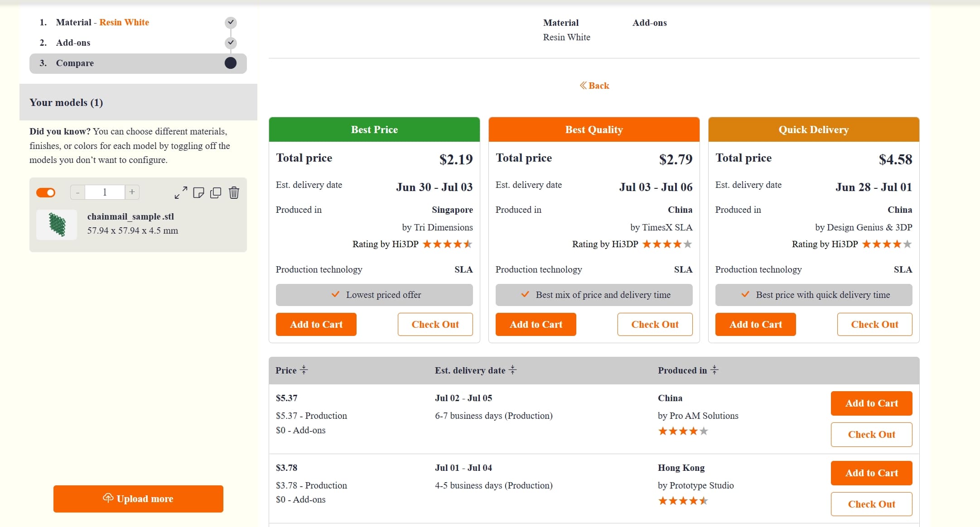Duplicate the chainmail_sample model
This screenshot has width=980, height=527.
coord(216,193)
